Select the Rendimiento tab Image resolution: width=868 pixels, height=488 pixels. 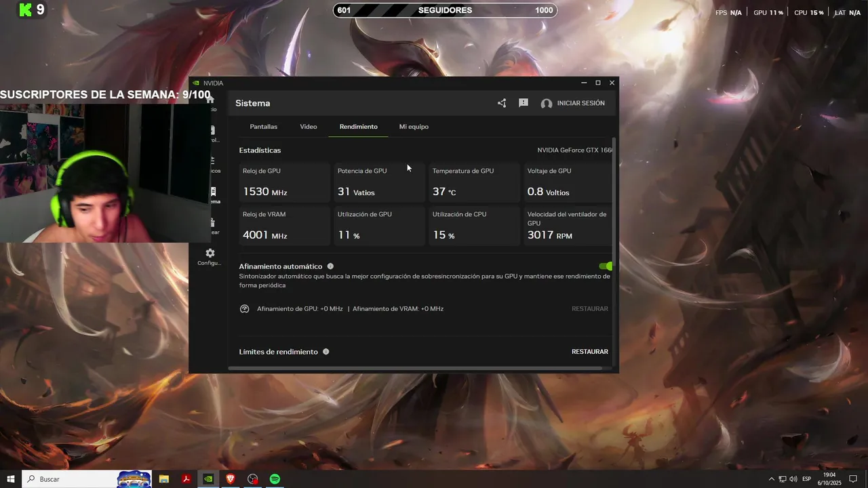pyautogui.click(x=359, y=127)
